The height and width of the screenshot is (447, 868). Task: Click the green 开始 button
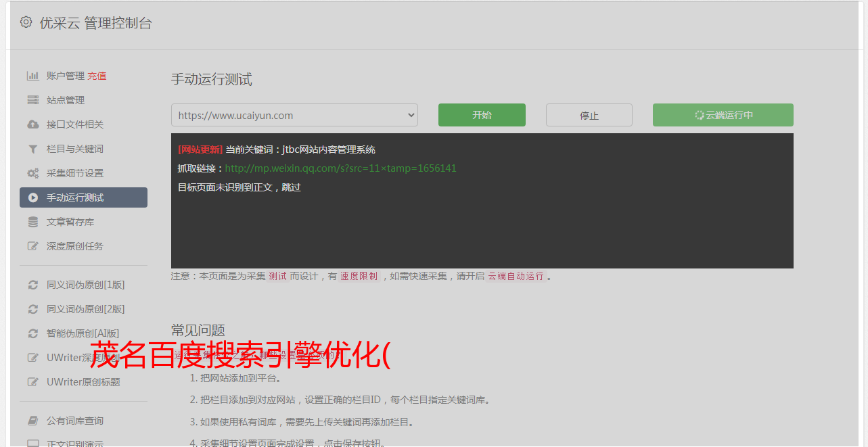tap(482, 115)
